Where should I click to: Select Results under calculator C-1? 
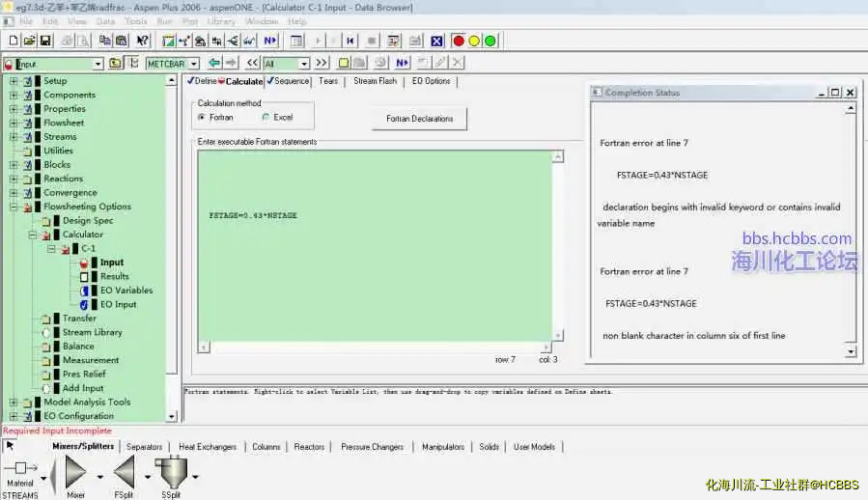tap(114, 276)
